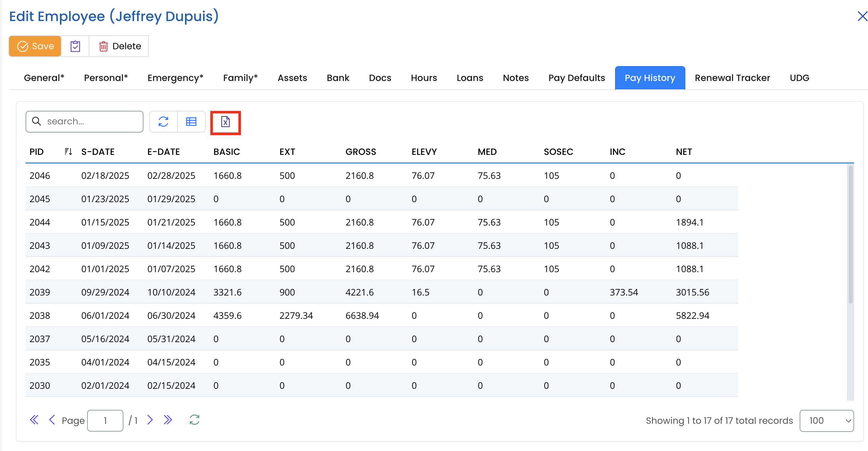Go to the first page arrow

pyautogui.click(x=34, y=420)
